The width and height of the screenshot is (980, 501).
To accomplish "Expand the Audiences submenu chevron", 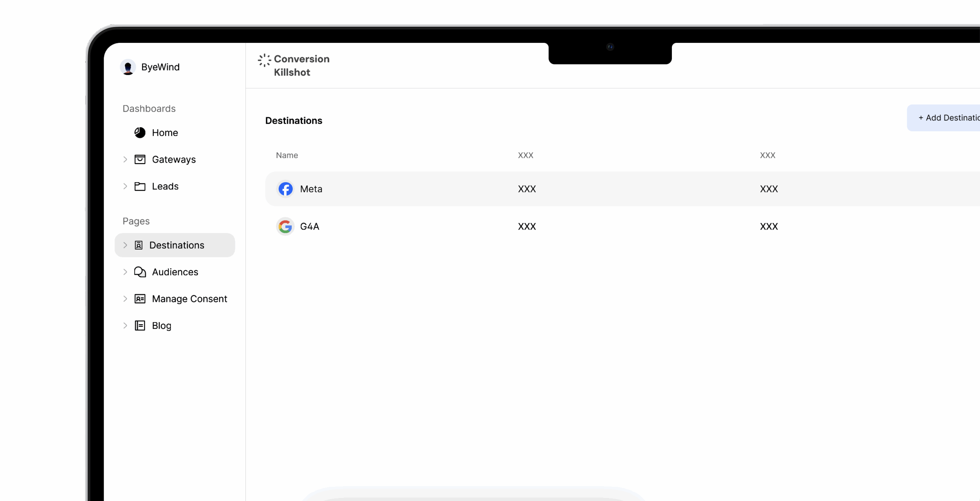I will pos(125,272).
